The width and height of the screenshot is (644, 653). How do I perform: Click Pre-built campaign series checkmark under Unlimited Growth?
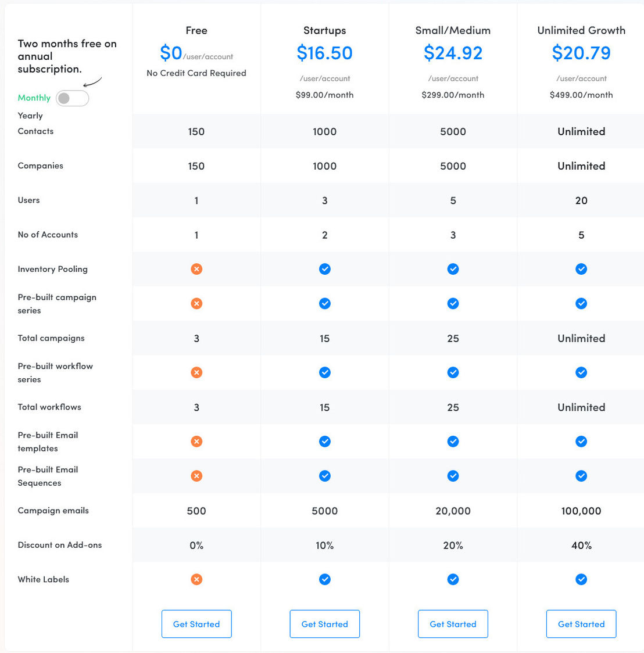tap(581, 304)
